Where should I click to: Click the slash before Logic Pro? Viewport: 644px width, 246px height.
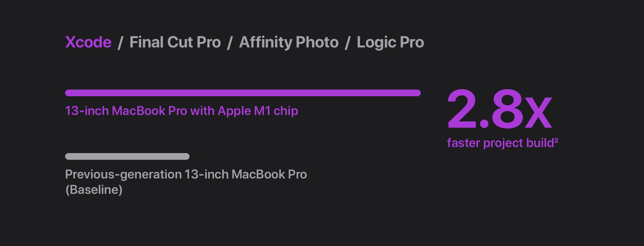tap(348, 43)
